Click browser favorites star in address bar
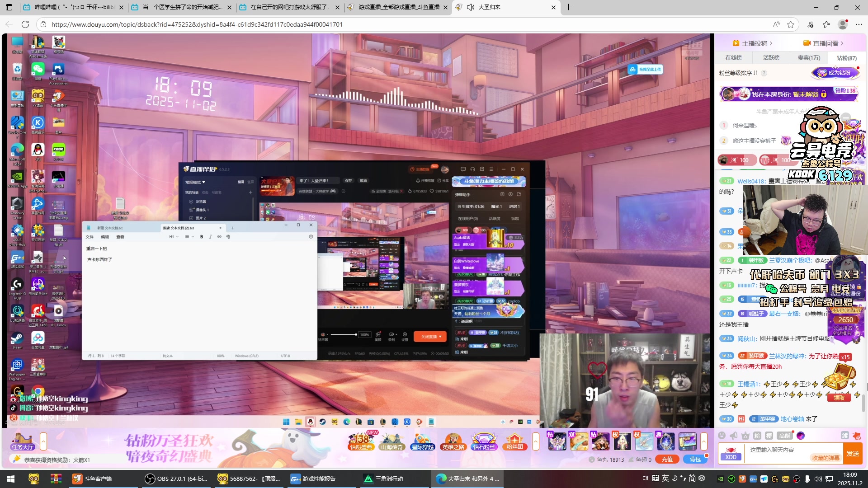 (x=791, y=24)
